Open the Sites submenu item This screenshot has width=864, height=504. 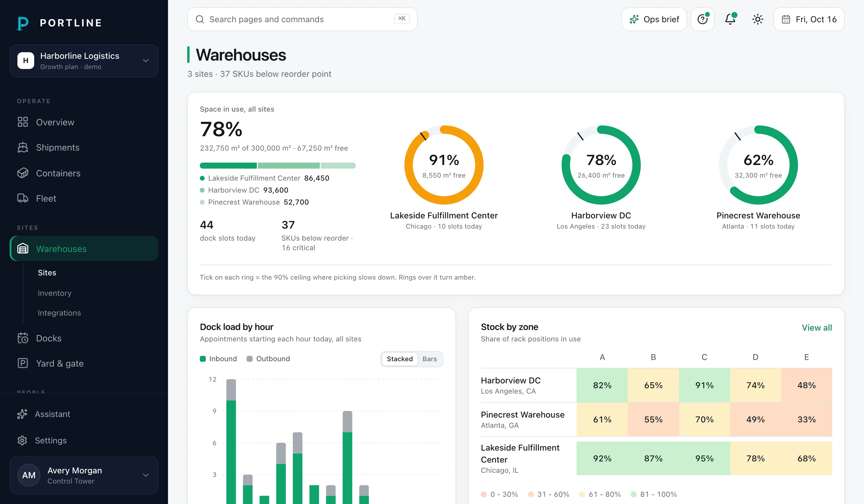(47, 273)
